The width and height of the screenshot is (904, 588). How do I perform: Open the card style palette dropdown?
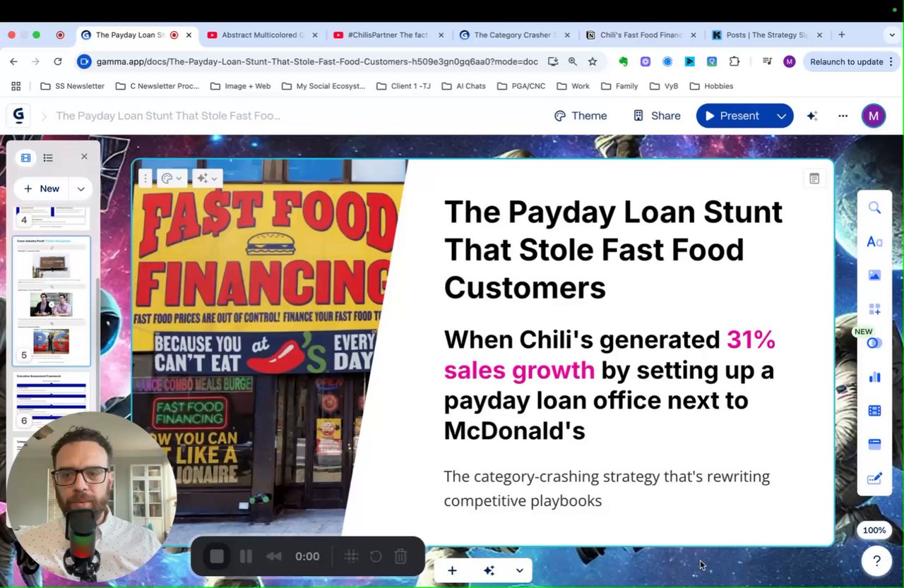point(172,179)
